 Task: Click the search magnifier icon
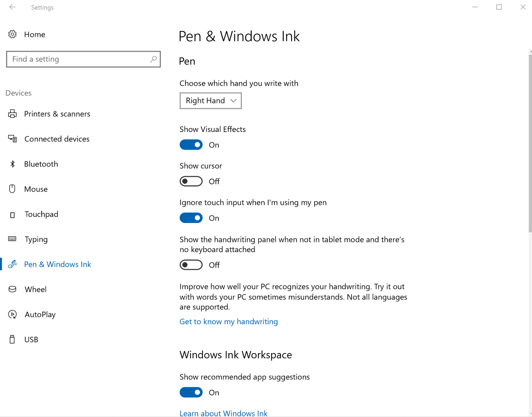point(153,59)
